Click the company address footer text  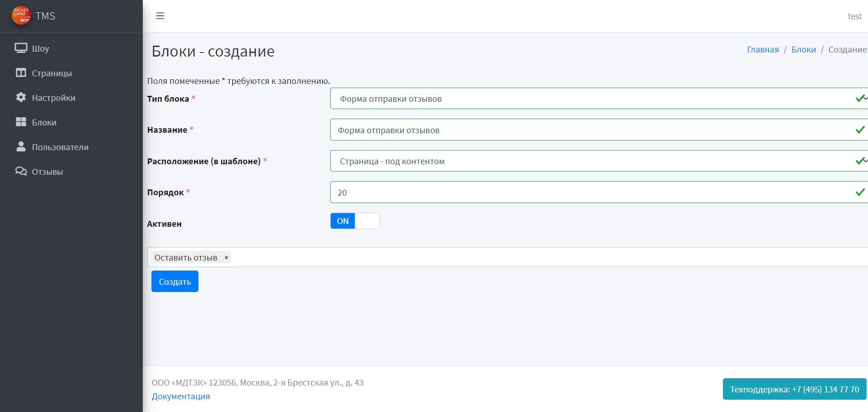(257, 382)
